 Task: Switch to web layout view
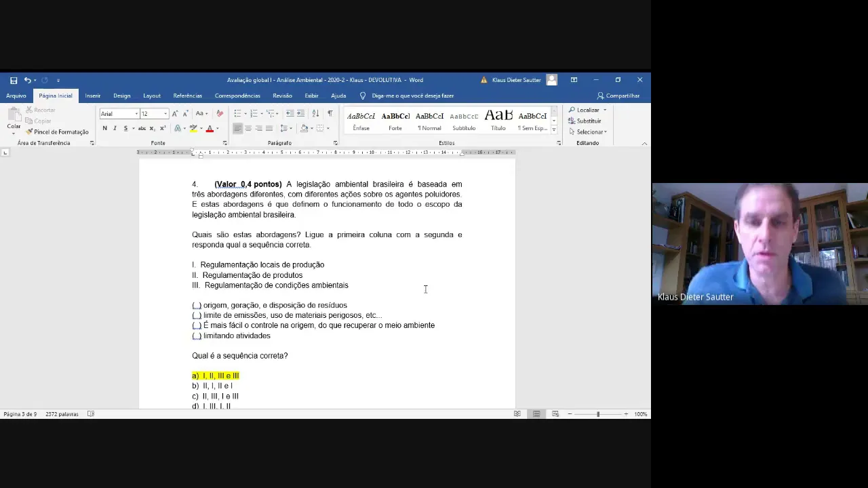tap(555, 413)
